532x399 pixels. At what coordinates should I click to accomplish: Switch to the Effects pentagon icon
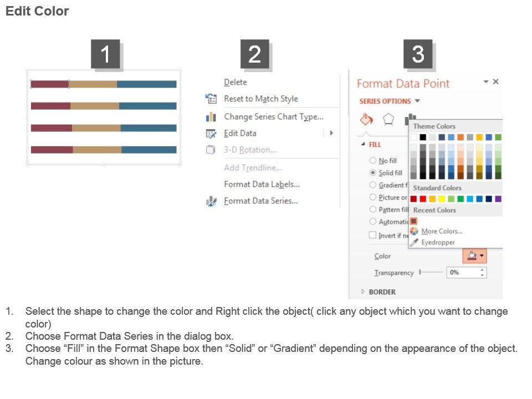click(x=388, y=120)
